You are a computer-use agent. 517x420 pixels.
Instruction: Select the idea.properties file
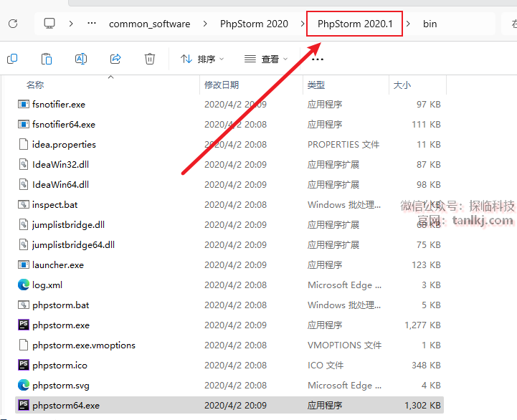[64, 144]
